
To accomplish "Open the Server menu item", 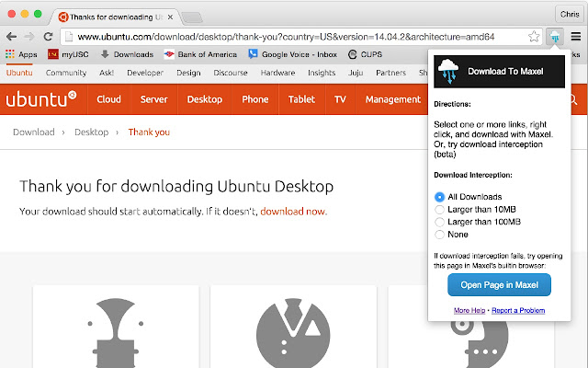I will click(x=153, y=99).
